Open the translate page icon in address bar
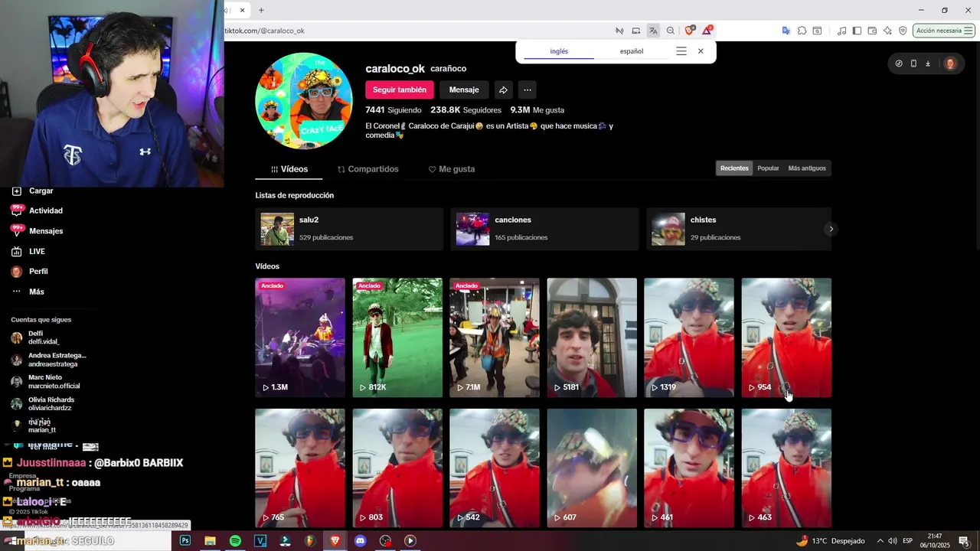 (653, 31)
